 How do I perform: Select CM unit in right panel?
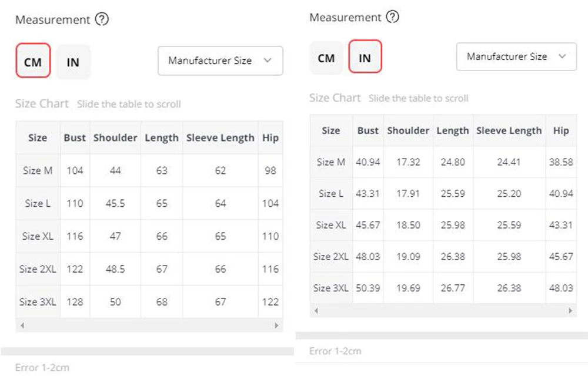point(326,58)
